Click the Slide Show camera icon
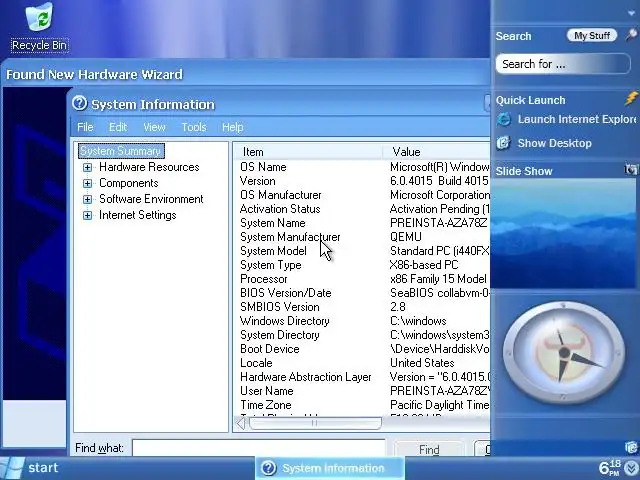 [x=631, y=169]
